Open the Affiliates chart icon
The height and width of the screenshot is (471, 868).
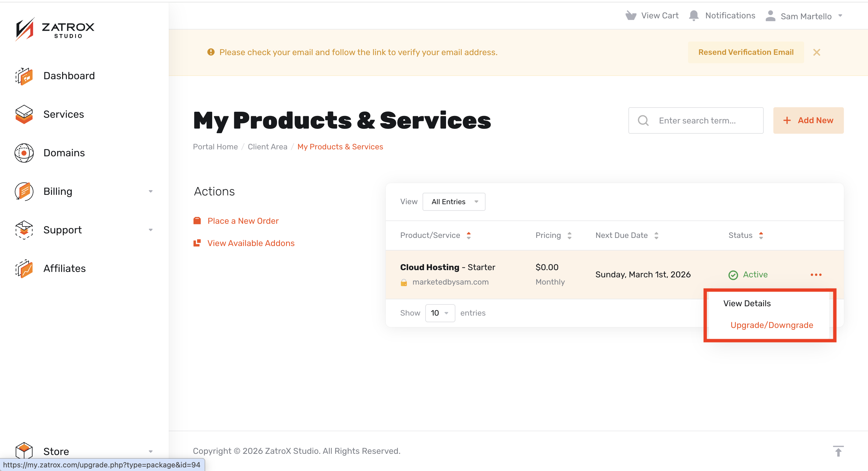coord(24,269)
